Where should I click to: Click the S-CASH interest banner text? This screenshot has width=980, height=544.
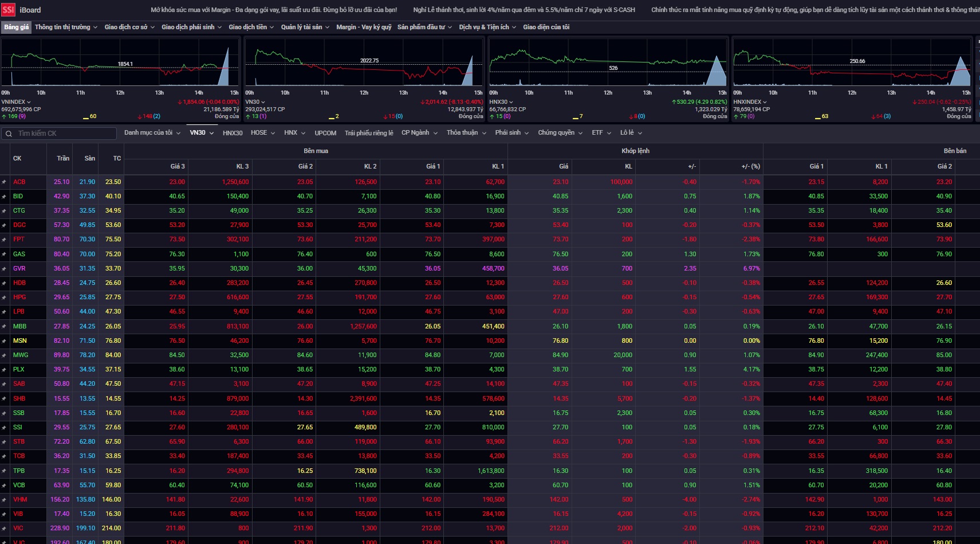[524, 10]
